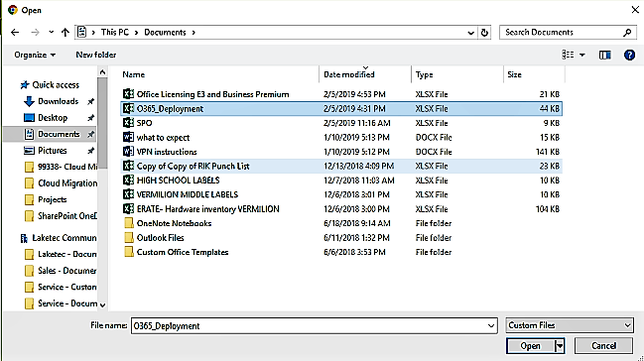This screenshot has height=361, width=644.
Task: Open the Custom Files type dropdown
Action: (570, 325)
